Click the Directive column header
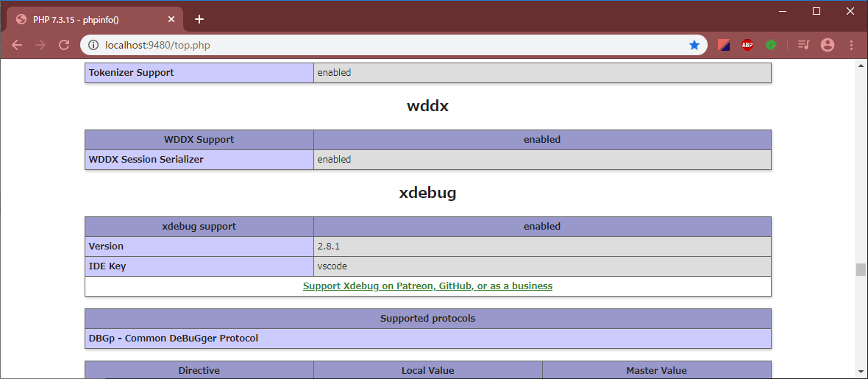This screenshot has width=868, height=379. point(199,370)
